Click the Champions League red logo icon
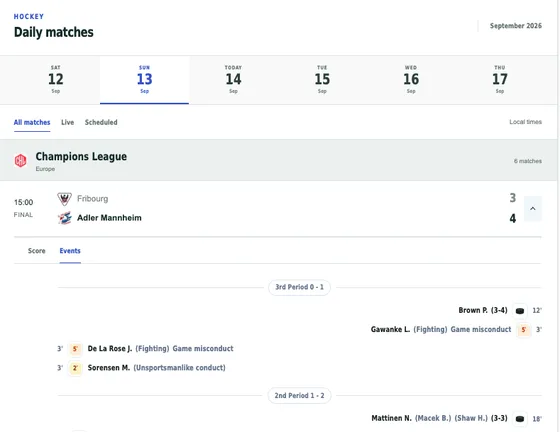Screen dimensions: 560x432 (20, 160)
